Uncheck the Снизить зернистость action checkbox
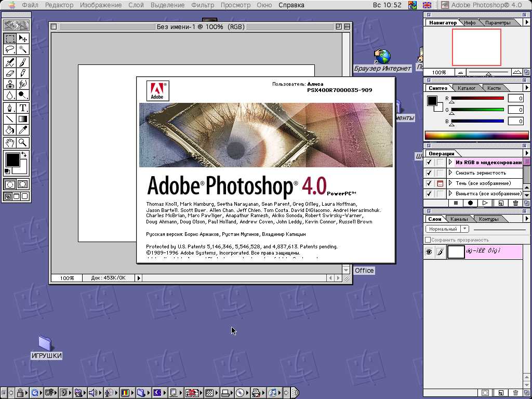Image resolution: width=532 pixels, height=399 pixels. point(429,173)
